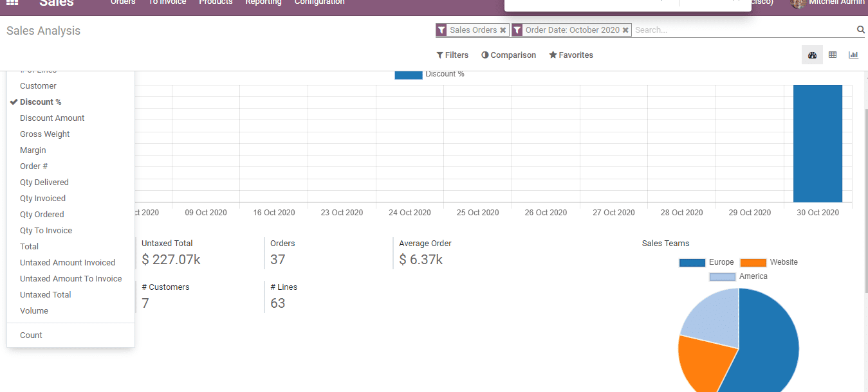Enable the Qty Delivered measure

click(44, 182)
